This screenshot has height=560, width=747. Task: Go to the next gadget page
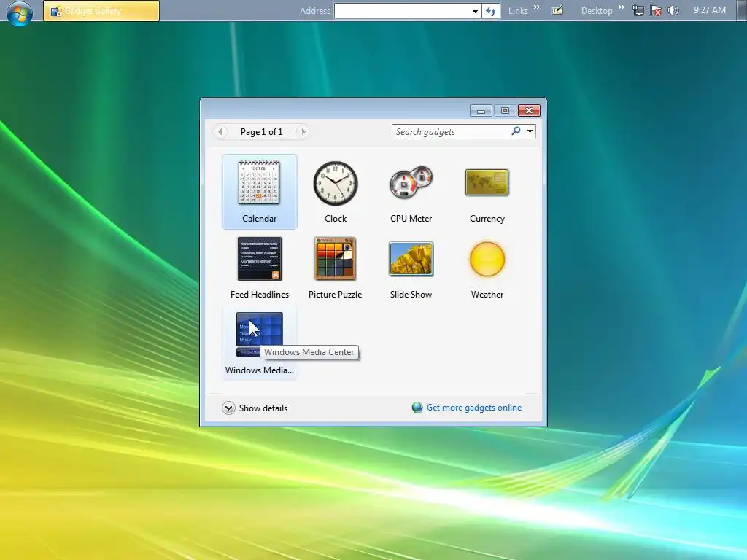(x=303, y=132)
